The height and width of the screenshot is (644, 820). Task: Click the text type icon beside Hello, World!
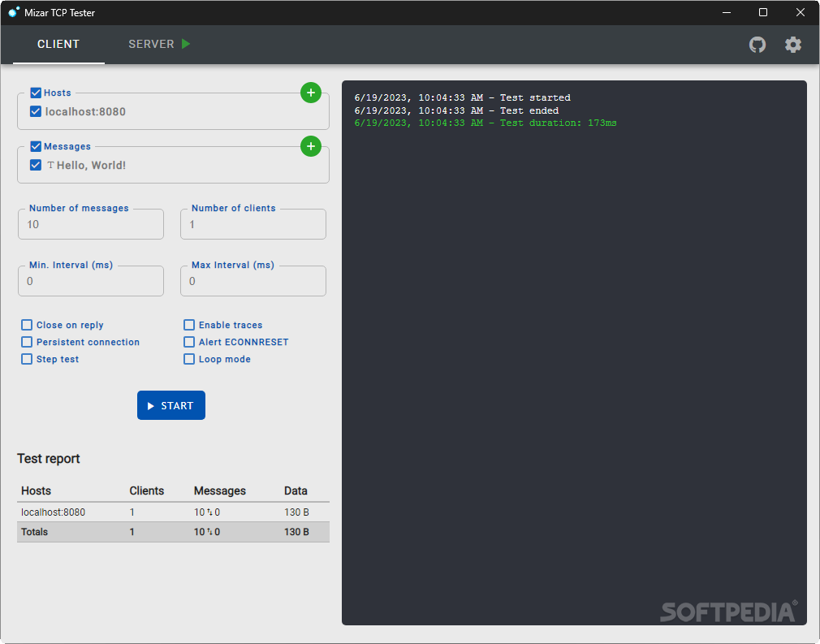click(x=50, y=165)
